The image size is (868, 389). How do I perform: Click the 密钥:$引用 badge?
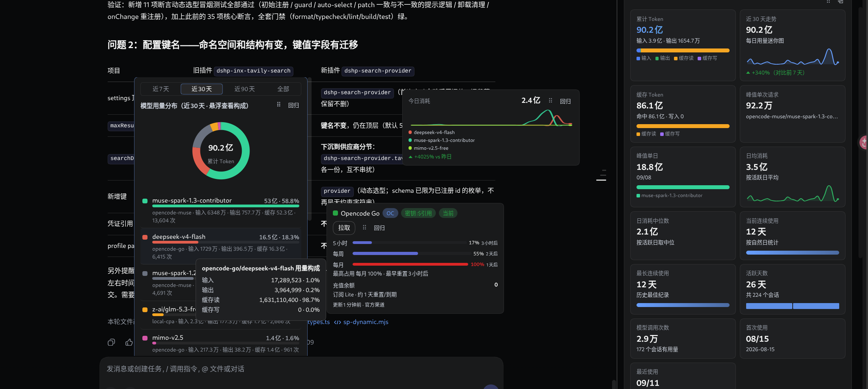click(x=418, y=213)
